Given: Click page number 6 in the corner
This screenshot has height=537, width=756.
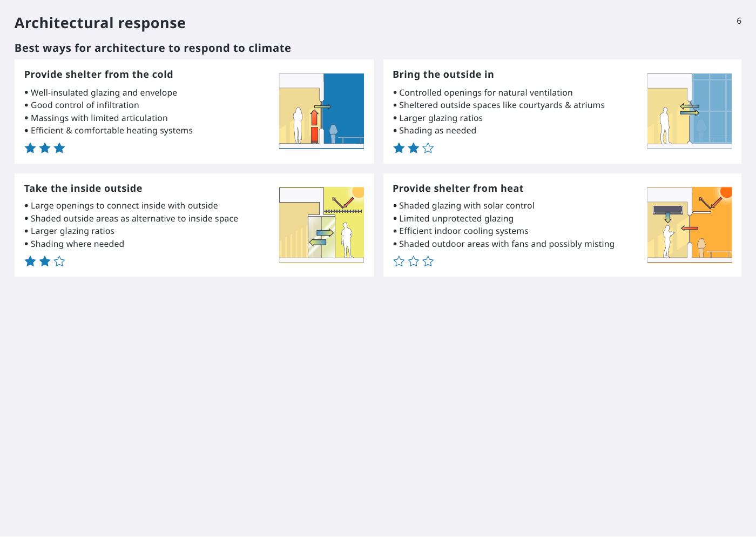Looking at the screenshot, I should pyautogui.click(x=739, y=21).
